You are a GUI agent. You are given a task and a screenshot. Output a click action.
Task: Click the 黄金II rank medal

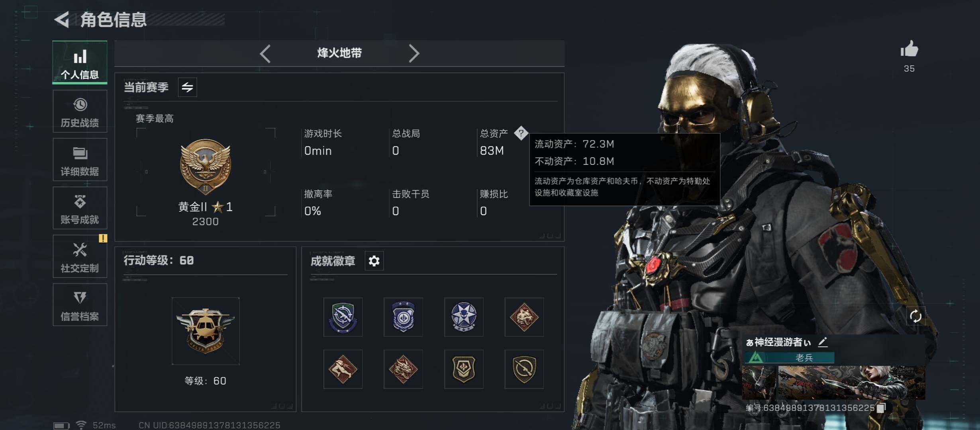[206, 166]
